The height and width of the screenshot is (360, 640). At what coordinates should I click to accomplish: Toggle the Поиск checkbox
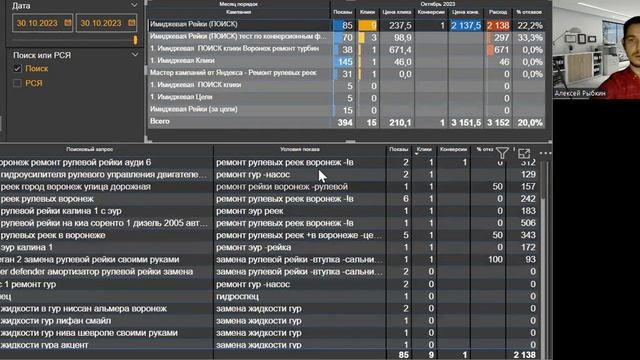[17, 69]
